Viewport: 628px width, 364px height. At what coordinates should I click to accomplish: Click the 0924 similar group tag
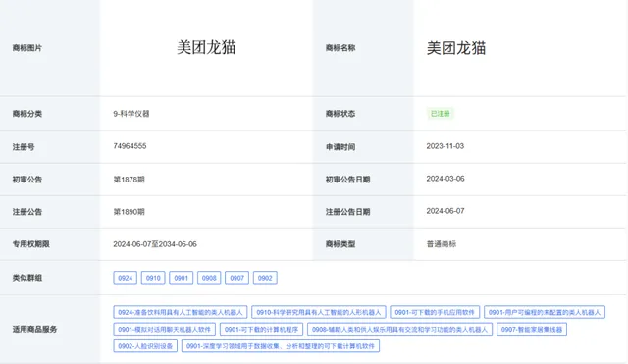[126, 278]
